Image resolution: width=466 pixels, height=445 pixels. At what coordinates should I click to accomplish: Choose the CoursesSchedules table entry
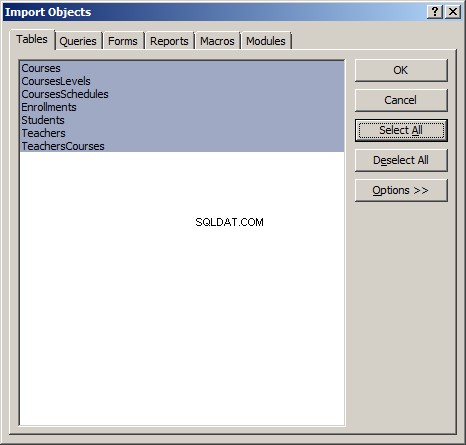tap(182, 94)
